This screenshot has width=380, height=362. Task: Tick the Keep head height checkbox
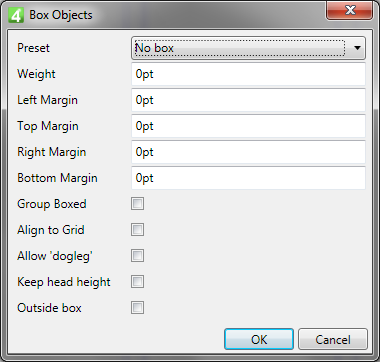[137, 282]
